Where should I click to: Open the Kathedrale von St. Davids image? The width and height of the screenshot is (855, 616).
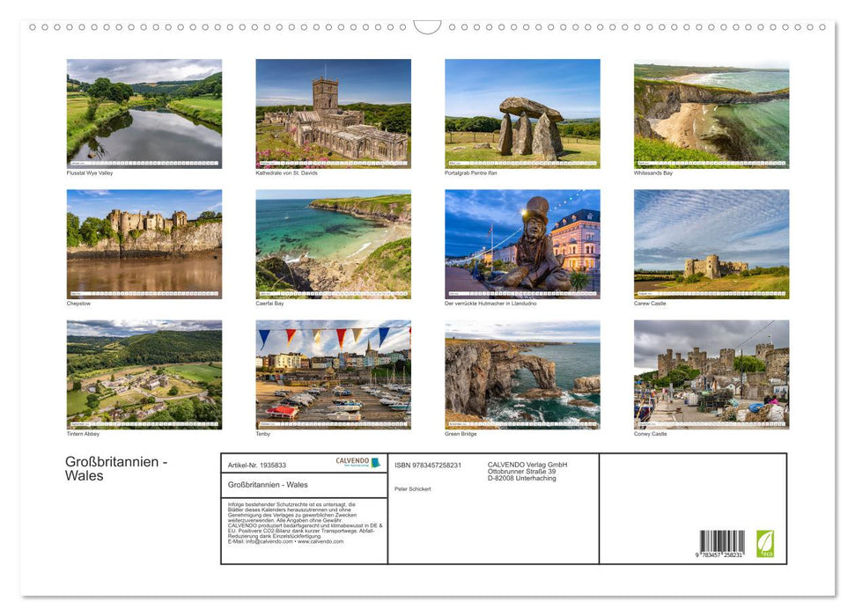333,114
